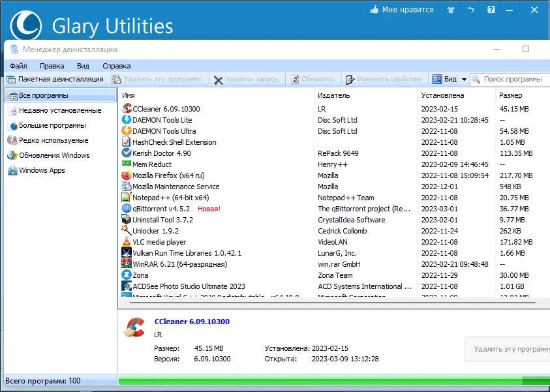Viewport: 550px width, 392px height.
Task: Select the Mozilla Firefox (x64 ru) row
Action: (334, 175)
